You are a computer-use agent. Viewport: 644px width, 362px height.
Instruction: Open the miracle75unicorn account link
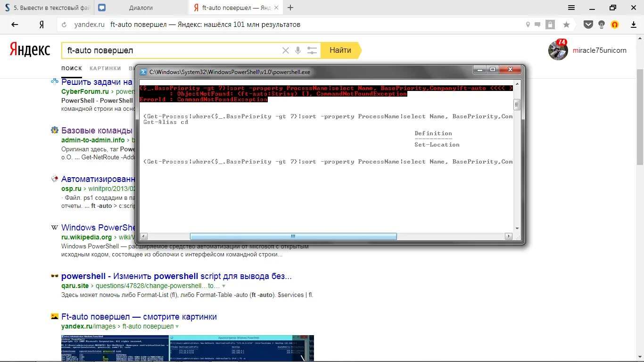coord(599,50)
